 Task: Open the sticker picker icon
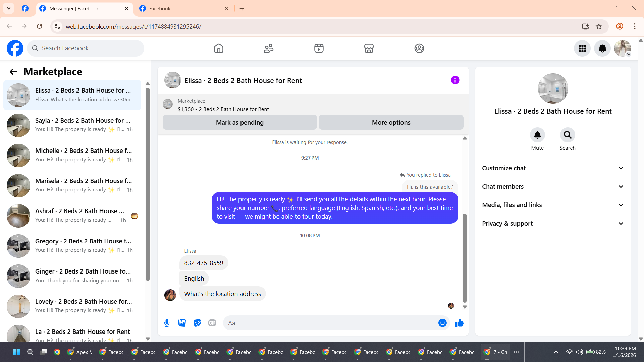pos(197,323)
